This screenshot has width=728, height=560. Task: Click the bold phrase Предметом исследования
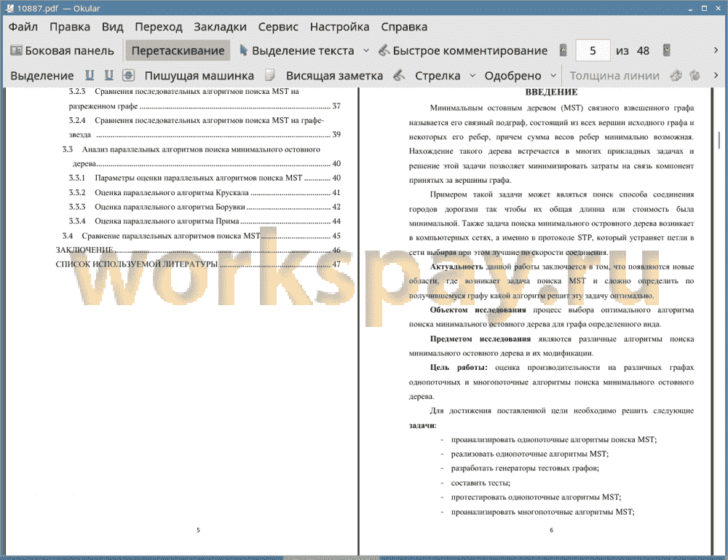click(x=480, y=339)
